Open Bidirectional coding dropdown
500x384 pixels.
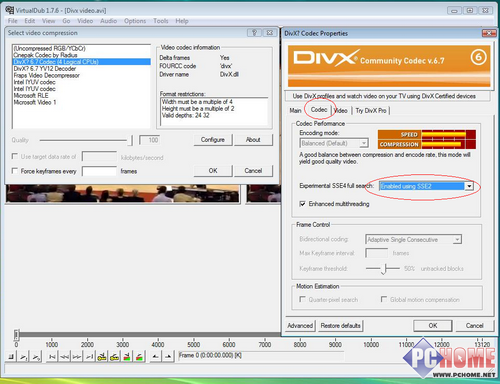coord(457,239)
